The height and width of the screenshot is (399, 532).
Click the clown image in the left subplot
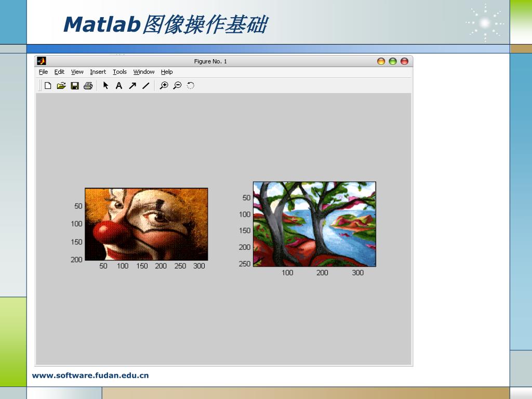click(x=146, y=224)
